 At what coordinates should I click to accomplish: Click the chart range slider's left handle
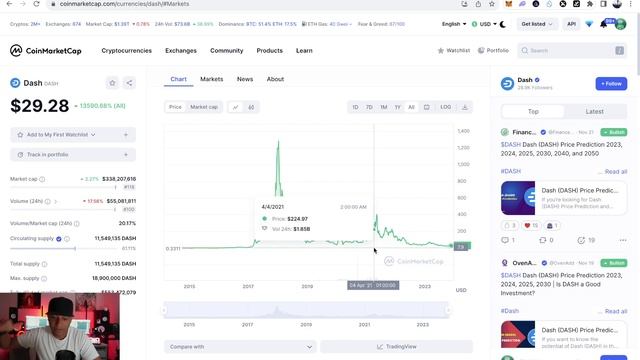pyautogui.click(x=164, y=310)
